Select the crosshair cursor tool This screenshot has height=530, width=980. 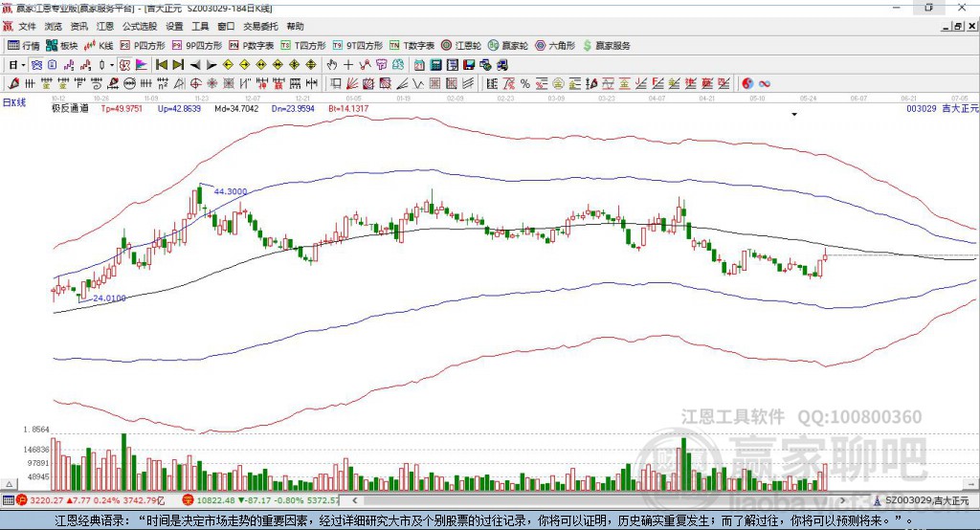pyautogui.click(x=348, y=65)
